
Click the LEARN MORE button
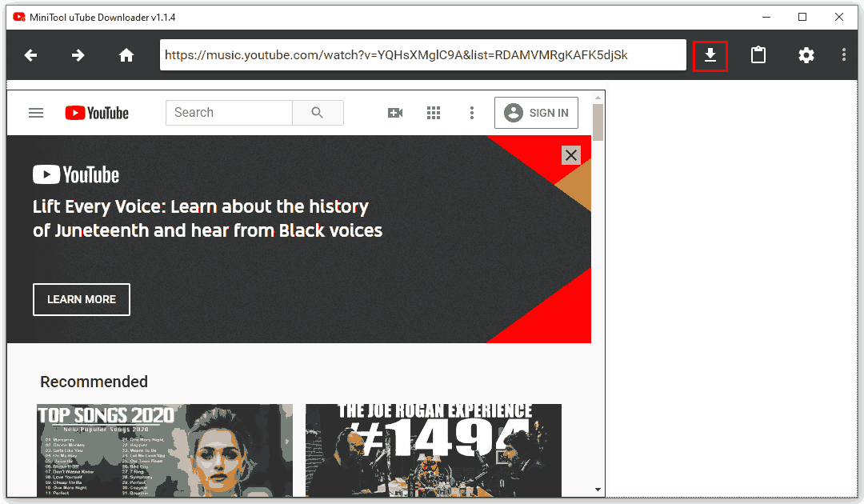[x=82, y=300]
